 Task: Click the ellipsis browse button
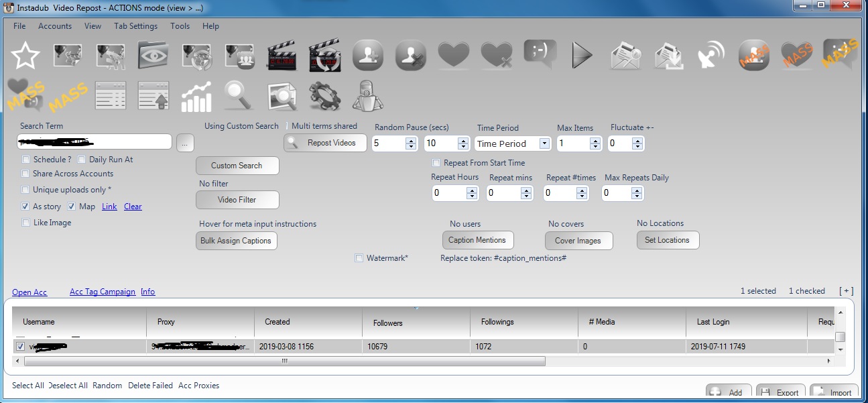click(186, 142)
